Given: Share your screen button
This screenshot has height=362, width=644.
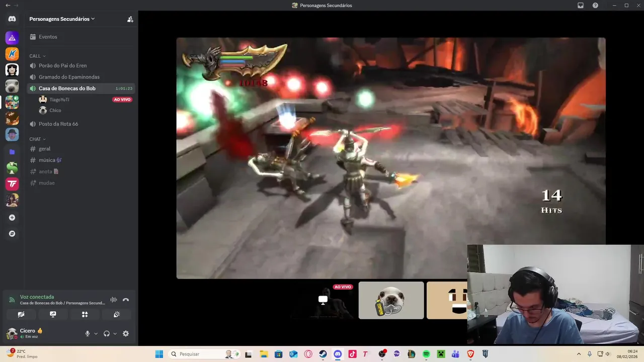Looking at the screenshot, I should click(53, 314).
